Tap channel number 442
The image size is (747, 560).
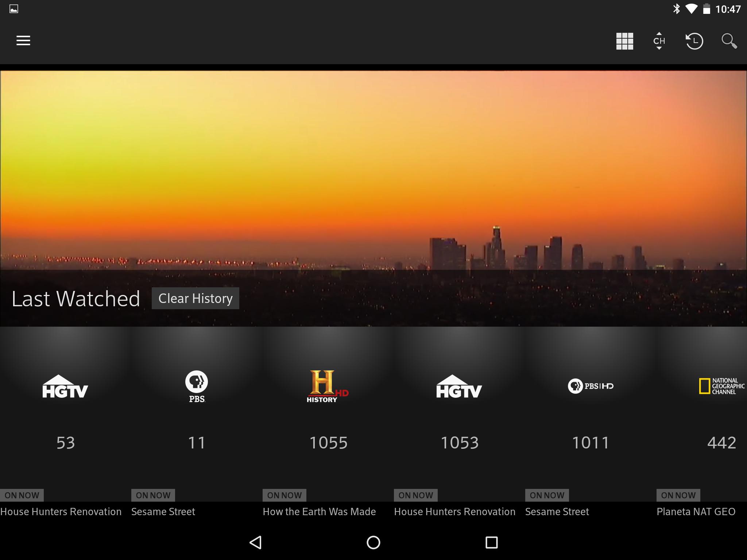pos(722,443)
